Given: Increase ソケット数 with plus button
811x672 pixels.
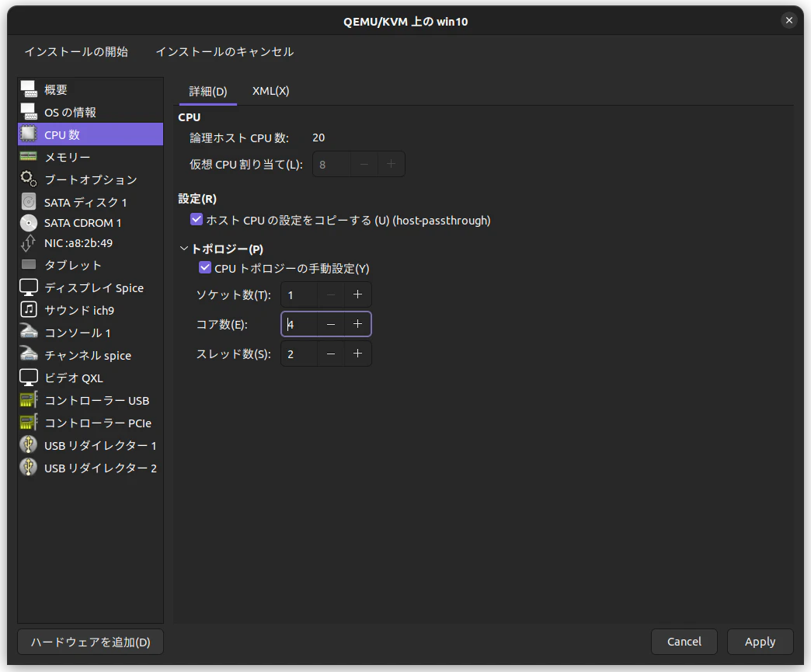Looking at the screenshot, I should (x=357, y=294).
